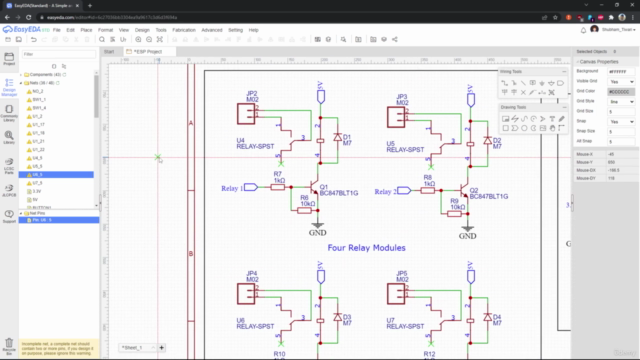Open the Library search icon in sidebar

(9, 137)
